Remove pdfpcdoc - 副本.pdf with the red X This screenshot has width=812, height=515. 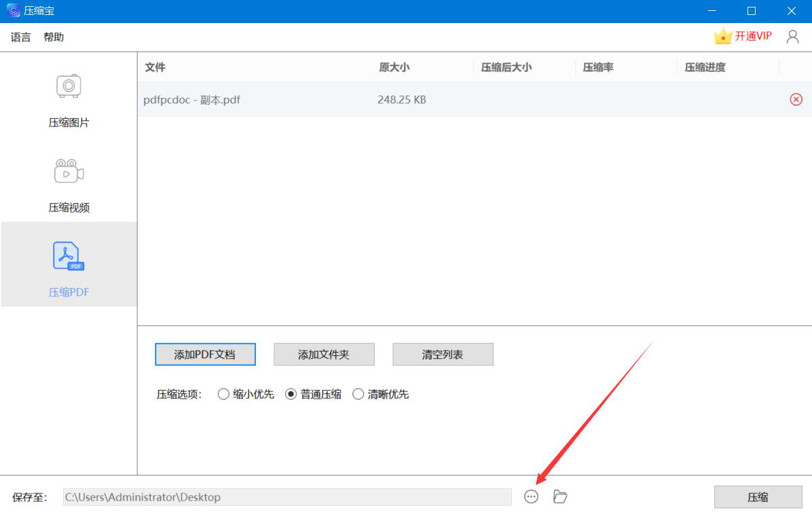[796, 99]
